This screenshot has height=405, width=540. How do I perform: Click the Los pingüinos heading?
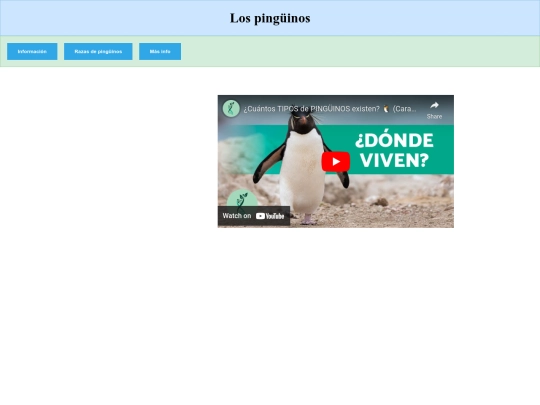tap(270, 18)
